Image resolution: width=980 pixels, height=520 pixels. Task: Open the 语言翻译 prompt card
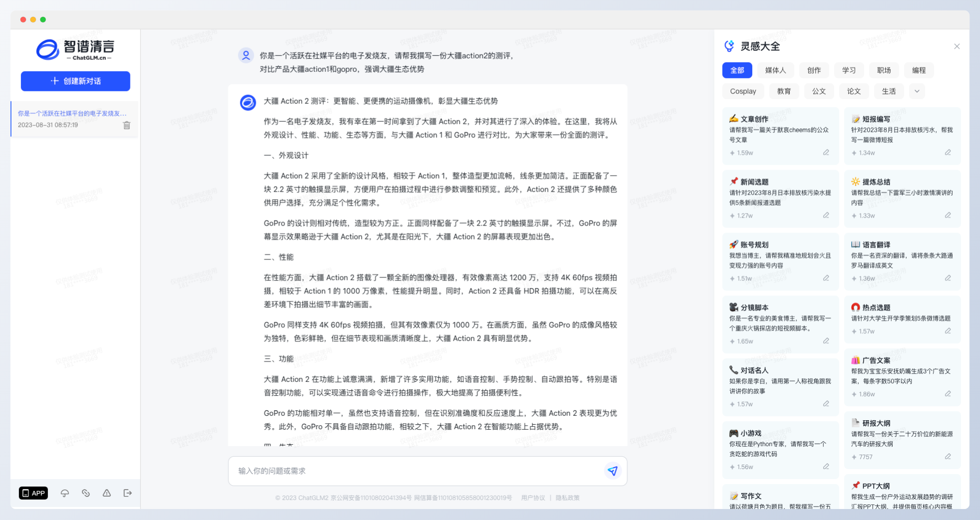click(903, 261)
